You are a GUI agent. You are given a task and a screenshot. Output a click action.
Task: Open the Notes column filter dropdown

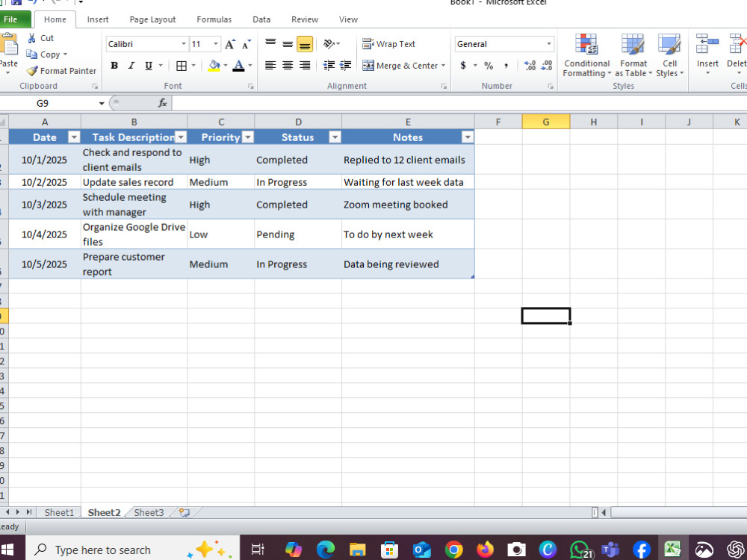pyautogui.click(x=468, y=137)
